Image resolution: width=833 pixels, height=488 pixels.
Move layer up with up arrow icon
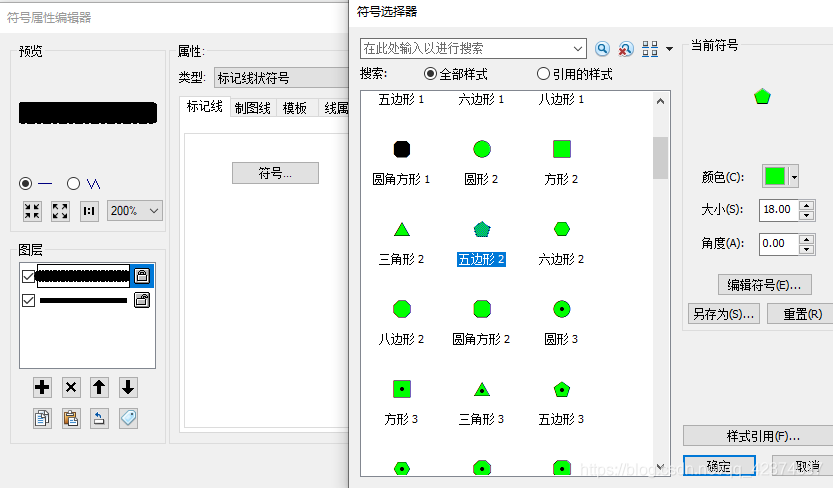click(x=99, y=388)
